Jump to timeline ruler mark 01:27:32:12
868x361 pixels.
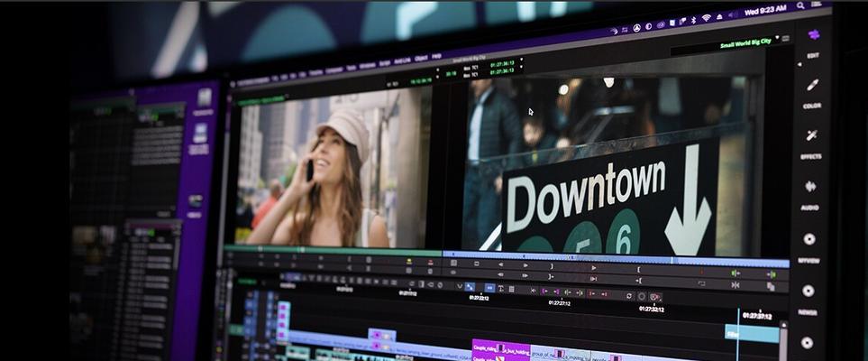coord(652,309)
